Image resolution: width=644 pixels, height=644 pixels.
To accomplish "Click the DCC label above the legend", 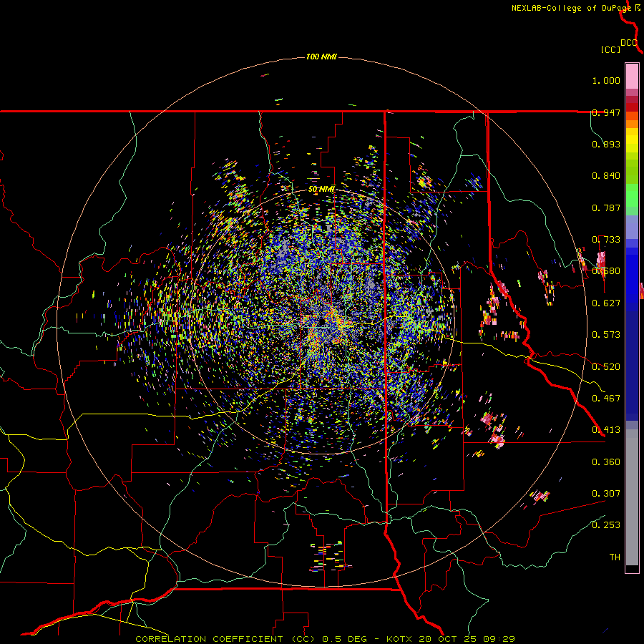I will [629, 43].
